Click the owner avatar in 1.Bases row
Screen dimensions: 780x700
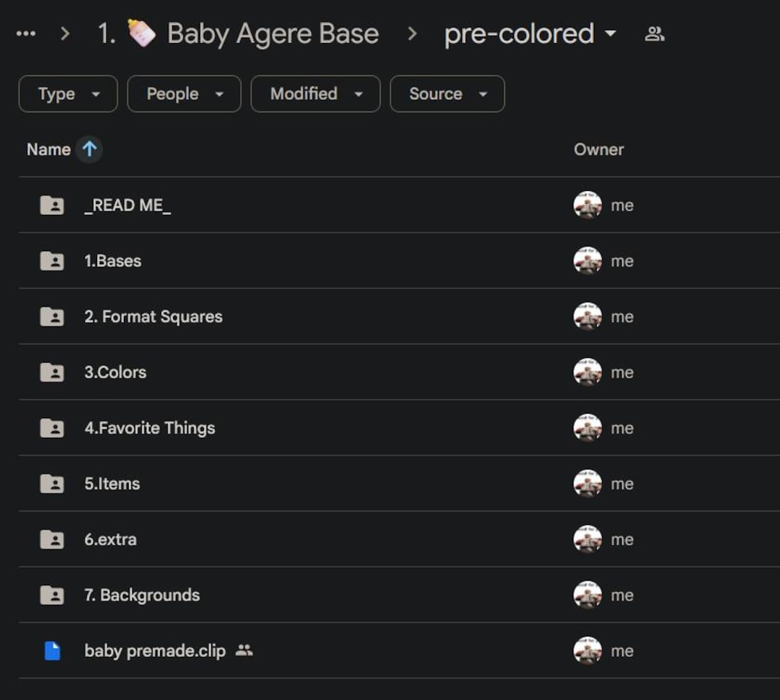[x=588, y=261]
